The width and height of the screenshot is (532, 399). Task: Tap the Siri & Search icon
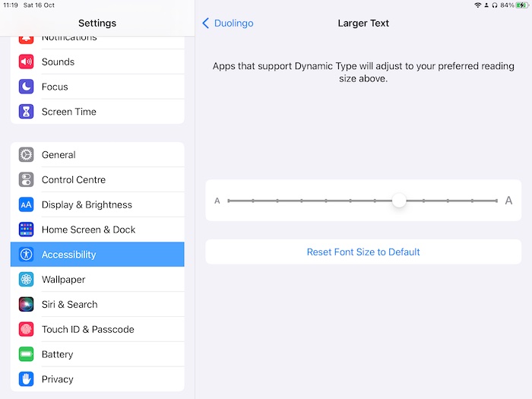pyautogui.click(x=27, y=305)
